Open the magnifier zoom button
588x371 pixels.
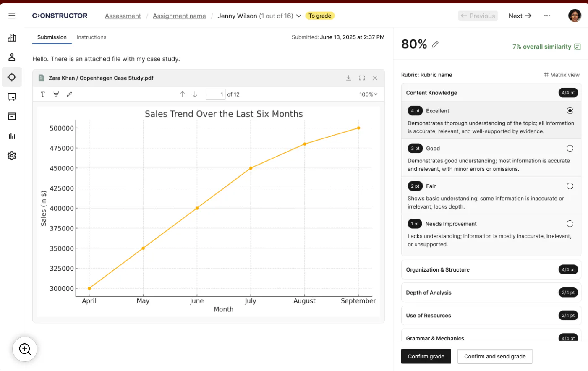point(25,349)
